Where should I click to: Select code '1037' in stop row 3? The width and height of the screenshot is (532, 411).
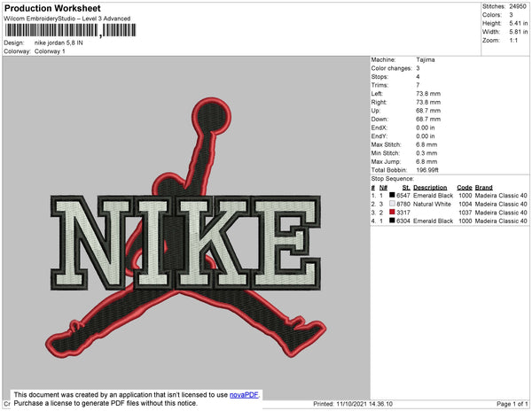(465, 213)
